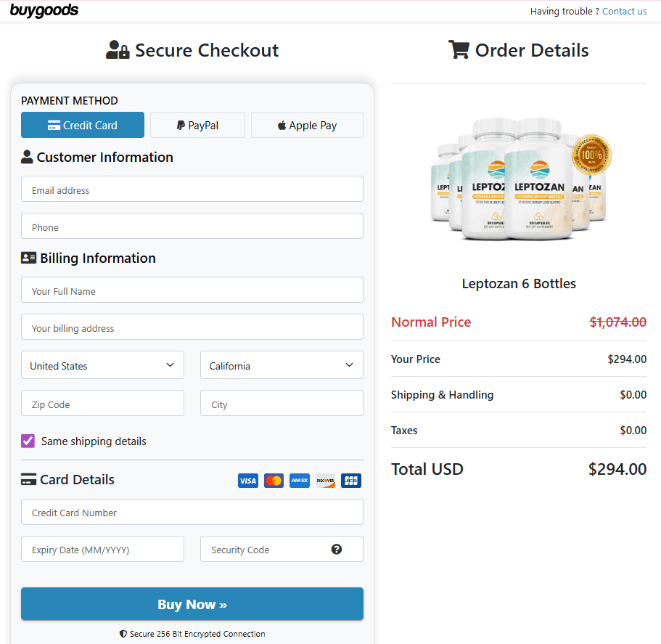Open the United States country dropdown
661x644 pixels.
(102, 365)
